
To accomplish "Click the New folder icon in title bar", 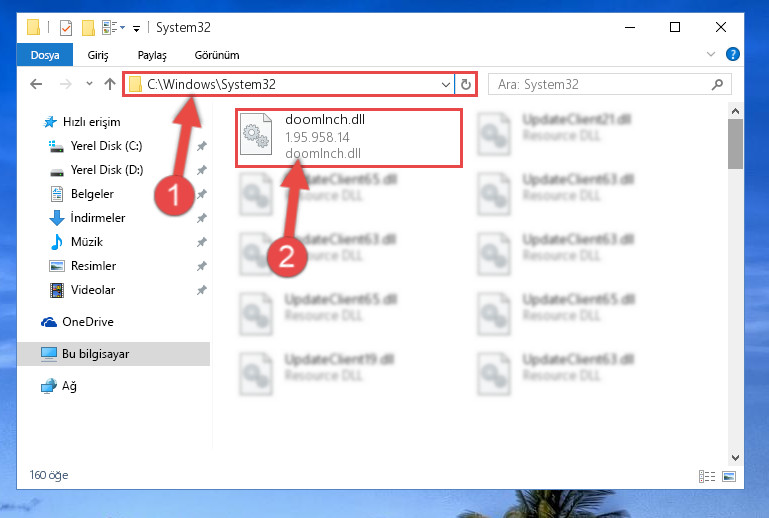I will coord(88,28).
